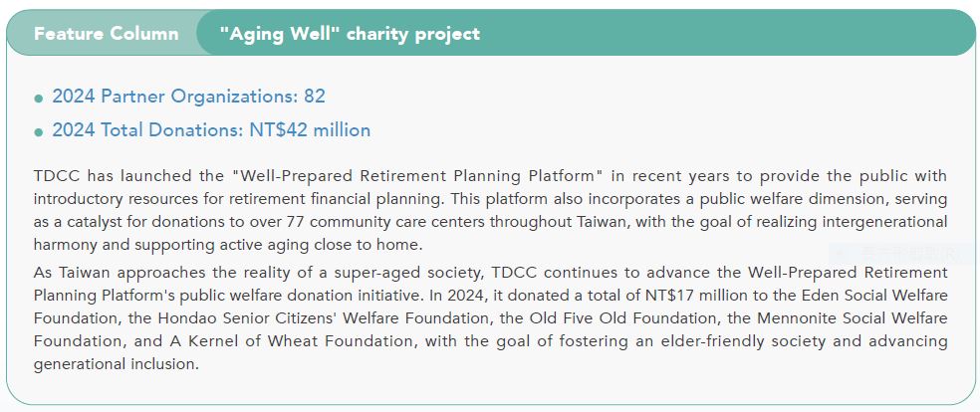Click the "generational inclusion." closing text

pyautogui.click(x=117, y=364)
